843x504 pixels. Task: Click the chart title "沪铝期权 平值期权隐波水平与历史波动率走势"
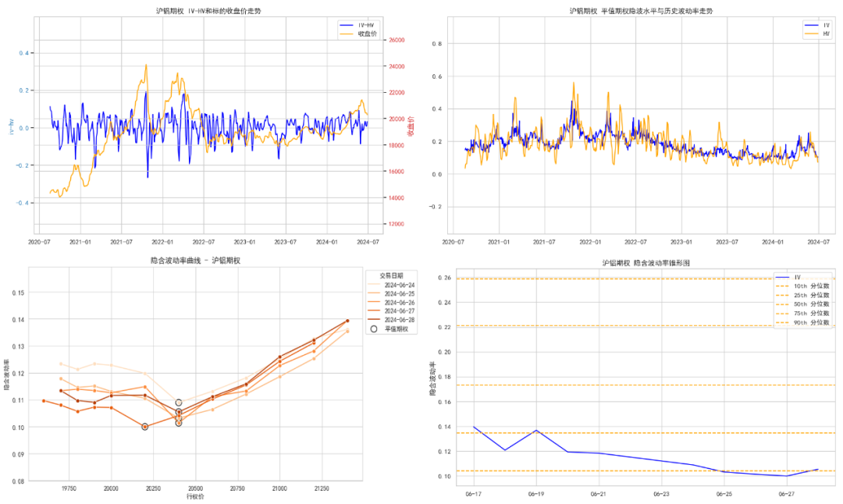(641, 11)
